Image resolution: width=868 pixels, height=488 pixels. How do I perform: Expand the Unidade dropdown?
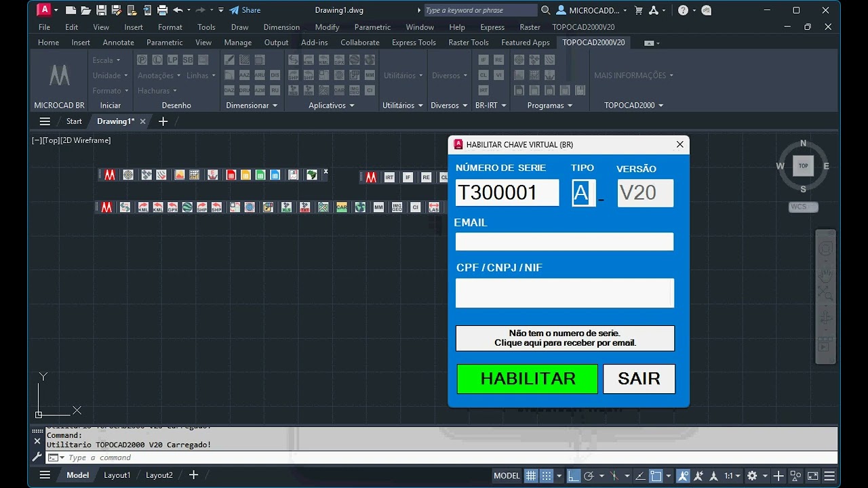(110, 75)
